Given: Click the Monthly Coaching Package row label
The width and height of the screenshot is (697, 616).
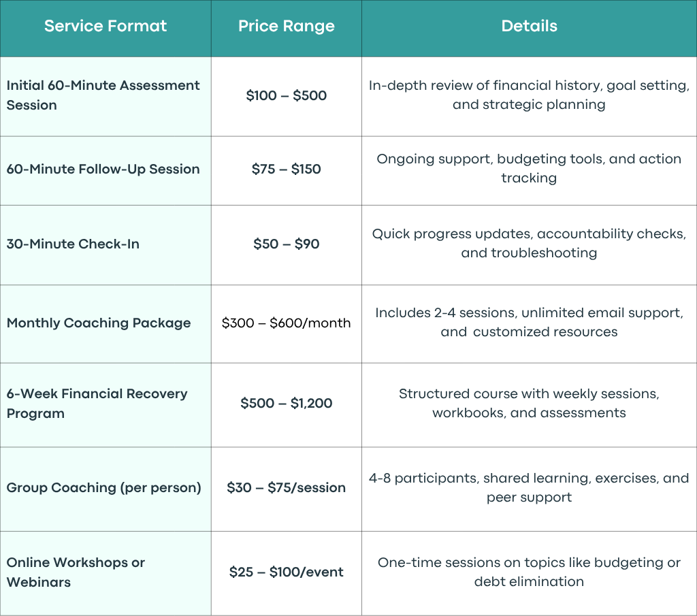Looking at the screenshot, I should (x=99, y=323).
